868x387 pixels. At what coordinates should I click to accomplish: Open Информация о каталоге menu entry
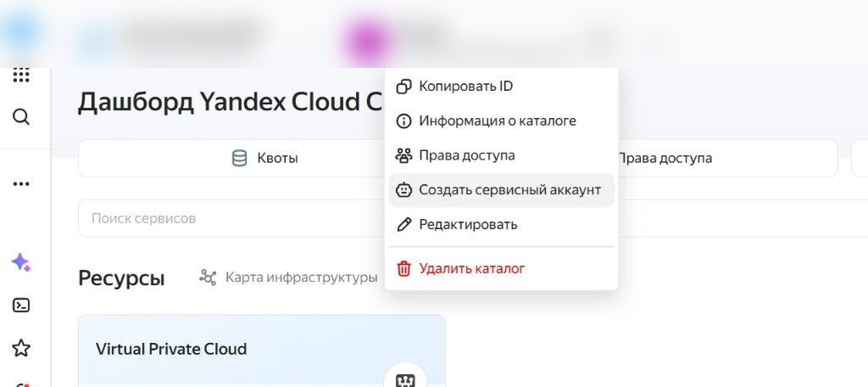pyautogui.click(x=501, y=121)
